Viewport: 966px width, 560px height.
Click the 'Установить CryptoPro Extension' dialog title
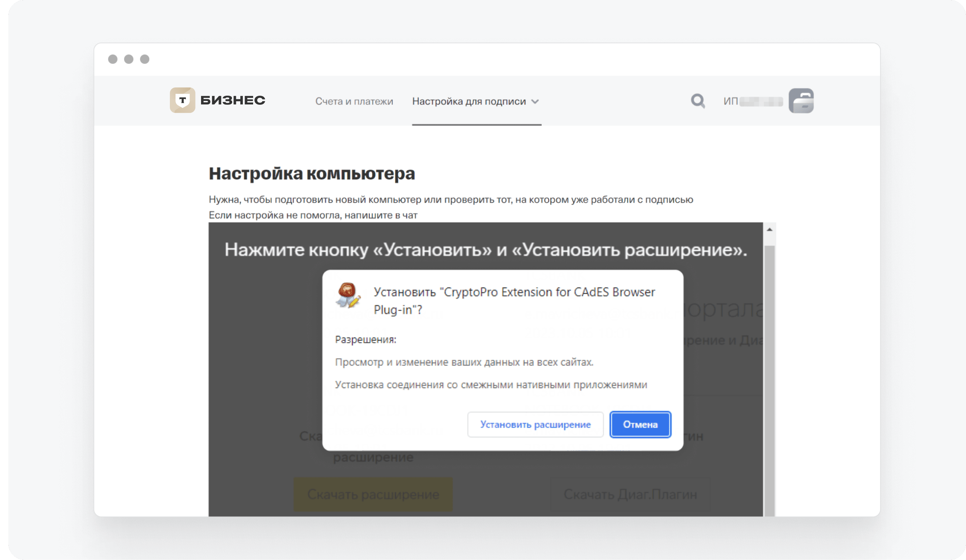(x=514, y=300)
